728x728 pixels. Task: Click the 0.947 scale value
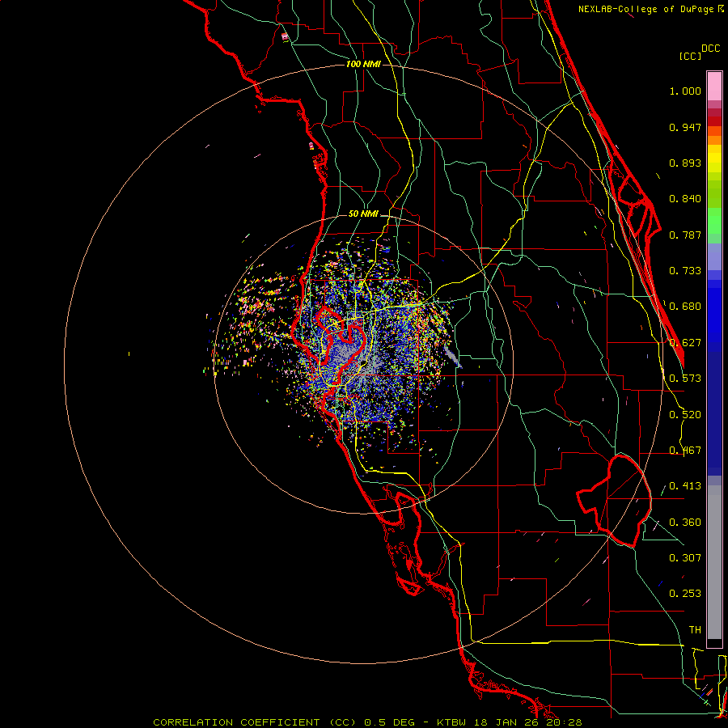685,127
